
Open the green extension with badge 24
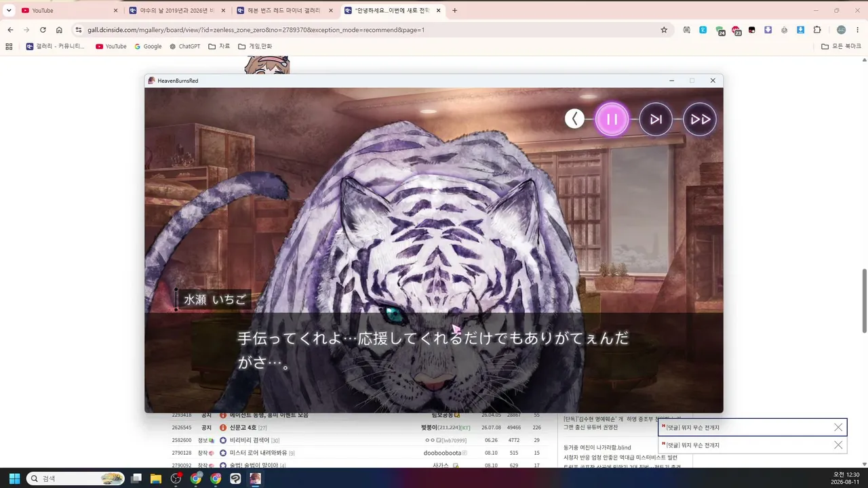[x=720, y=30]
